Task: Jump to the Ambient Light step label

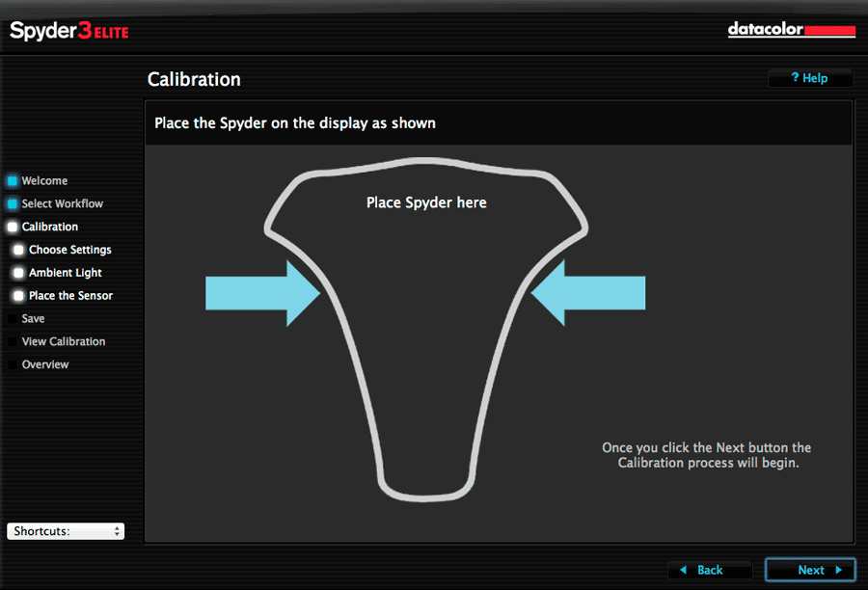Action: (x=66, y=273)
